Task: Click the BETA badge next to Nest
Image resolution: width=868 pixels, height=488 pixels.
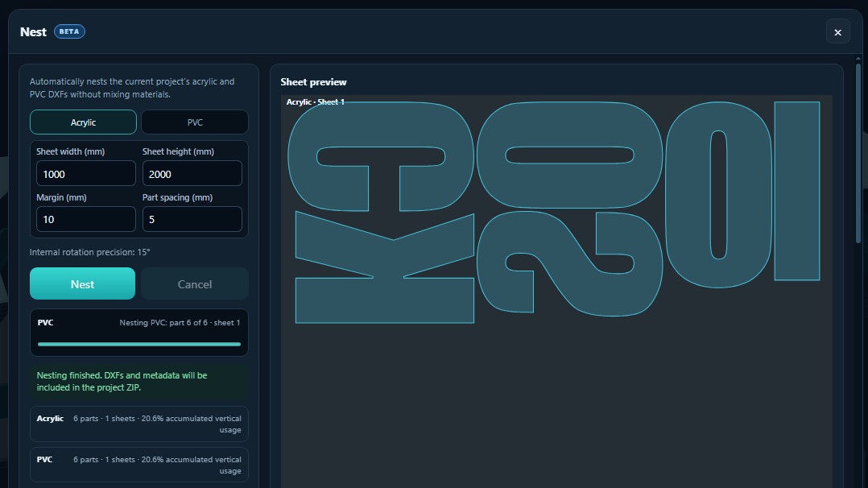Action: 69,31
